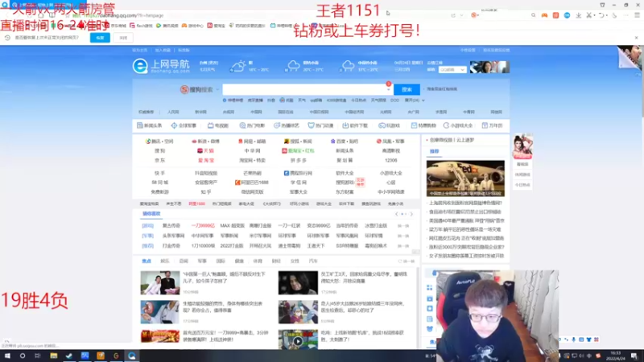This screenshot has width=644, height=362.
Task: Select the 推荐 tab in right panel
Action: coord(434,151)
